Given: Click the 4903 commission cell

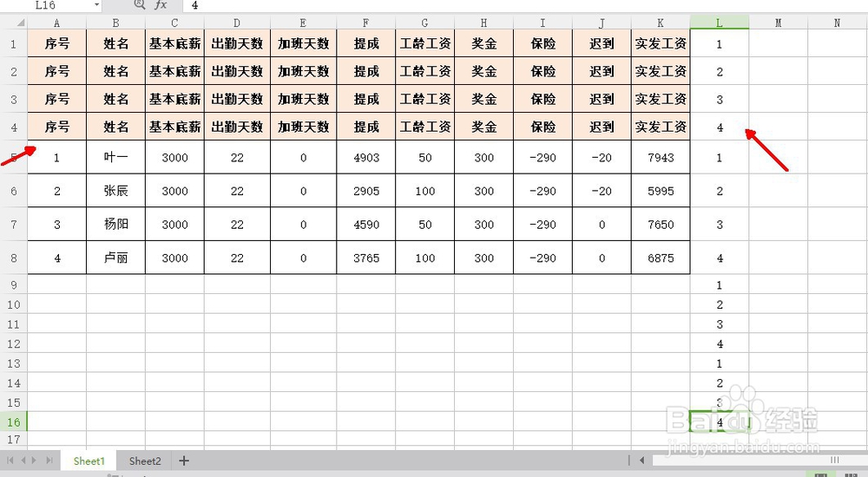Looking at the screenshot, I should [x=366, y=157].
